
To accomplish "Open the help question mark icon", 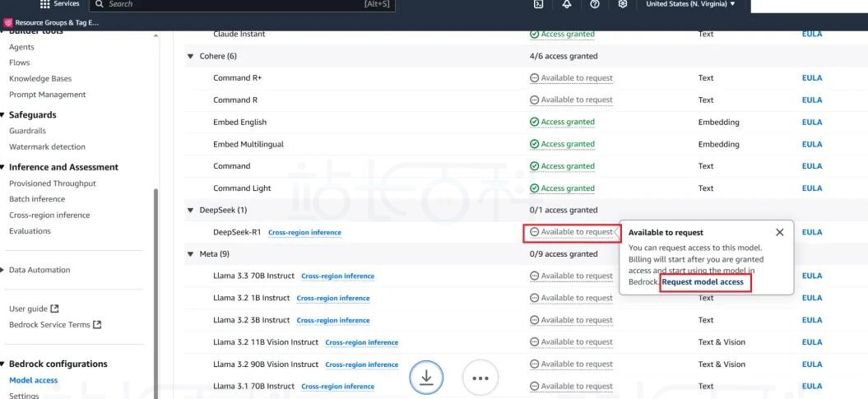I will (x=594, y=4).
